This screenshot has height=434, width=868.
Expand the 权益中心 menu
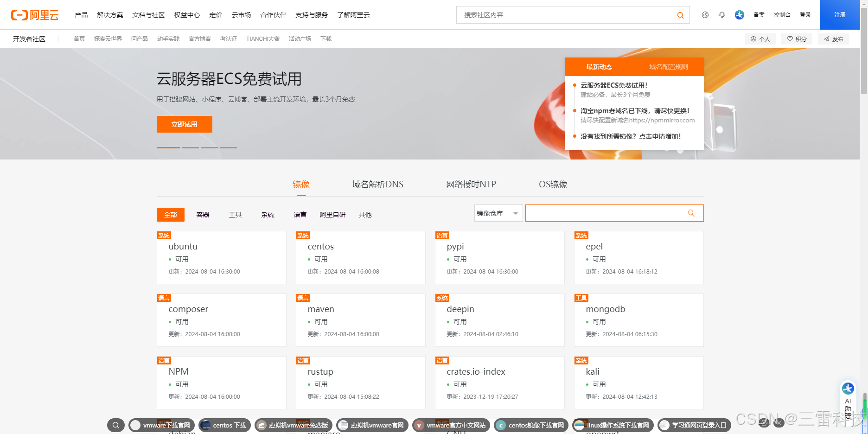[187, 15]
